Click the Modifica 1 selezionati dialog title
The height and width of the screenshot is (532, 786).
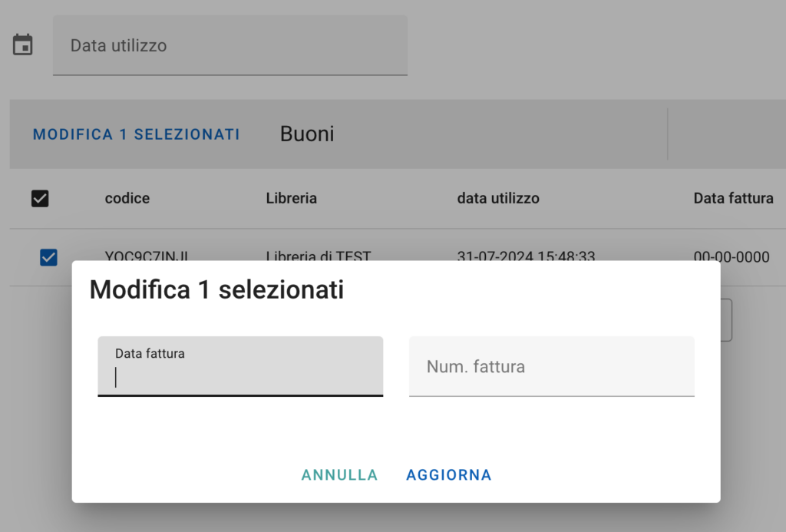[216, 290]
